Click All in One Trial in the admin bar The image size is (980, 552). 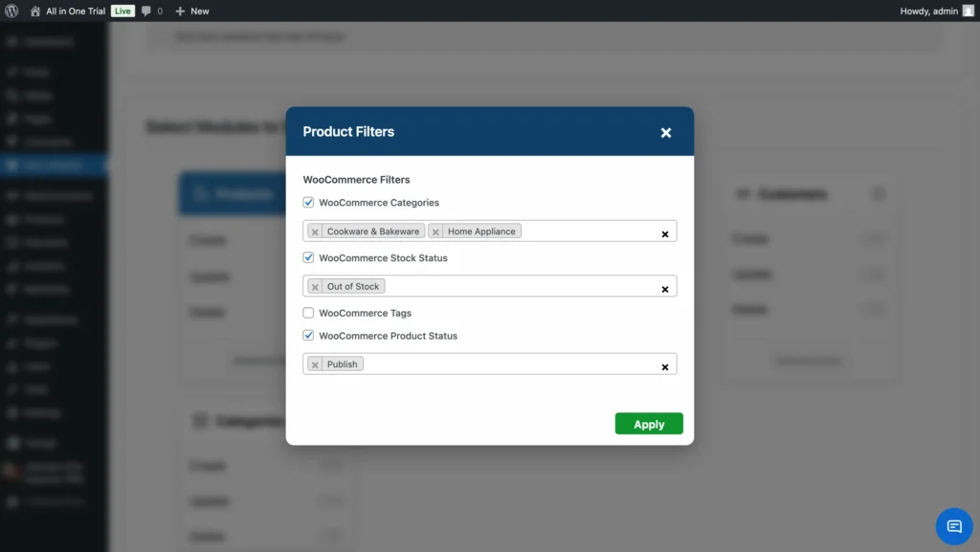(74, 11)
